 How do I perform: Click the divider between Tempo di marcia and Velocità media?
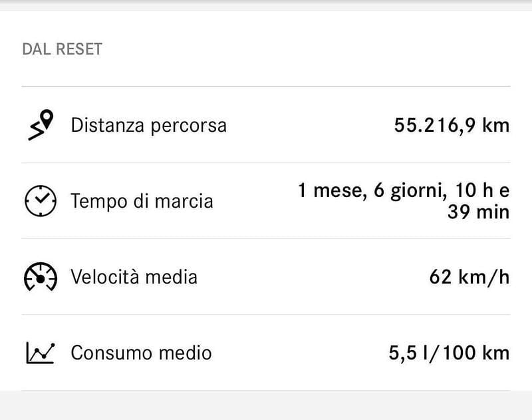tap(266, 239)
